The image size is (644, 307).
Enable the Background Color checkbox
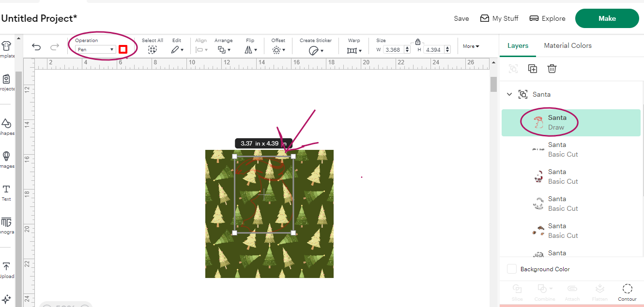pos(512,269)
